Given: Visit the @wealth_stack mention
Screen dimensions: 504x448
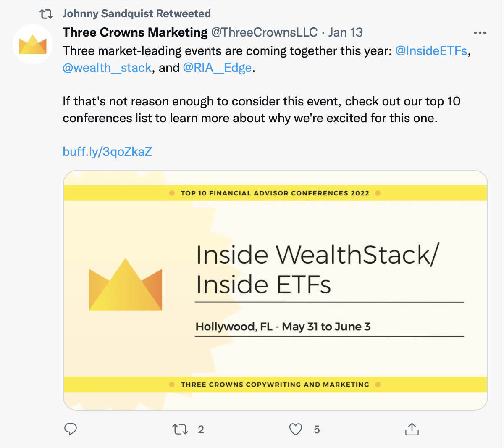Looking at the screenshot, I should coord(107,68).
